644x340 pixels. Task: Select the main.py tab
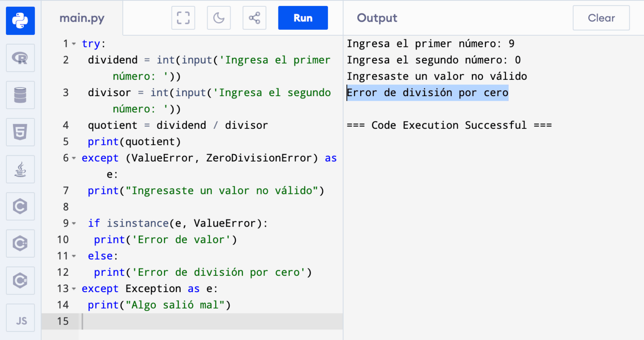coord(82,18)
